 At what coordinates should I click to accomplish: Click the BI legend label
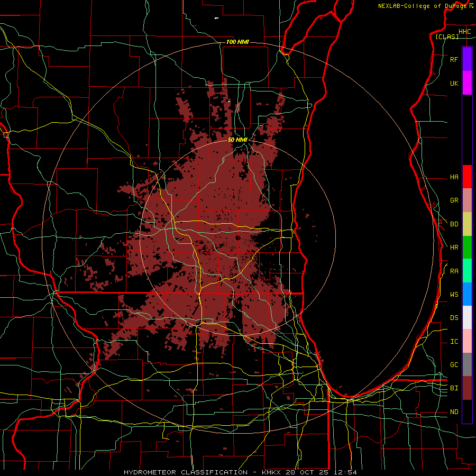454,388
